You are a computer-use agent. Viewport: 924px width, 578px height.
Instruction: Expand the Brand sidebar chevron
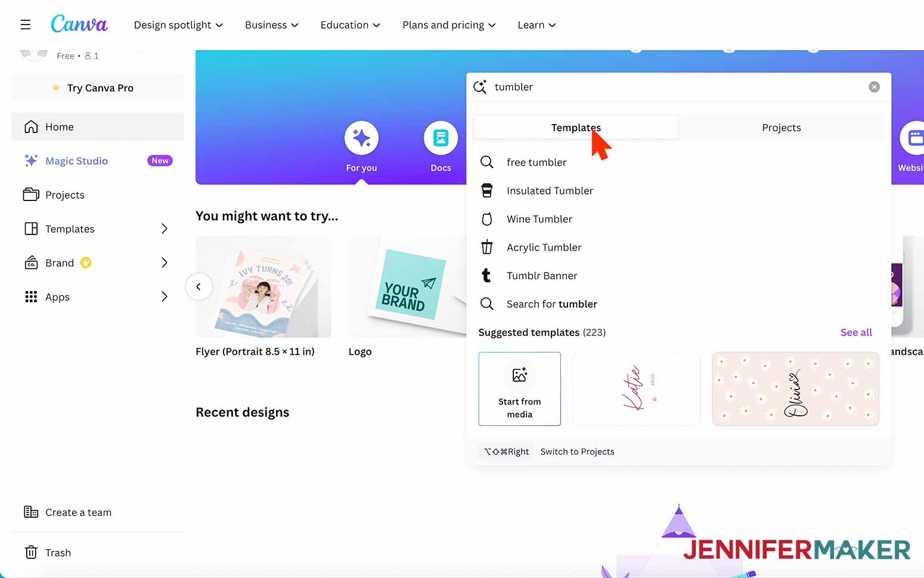(165, 263)
